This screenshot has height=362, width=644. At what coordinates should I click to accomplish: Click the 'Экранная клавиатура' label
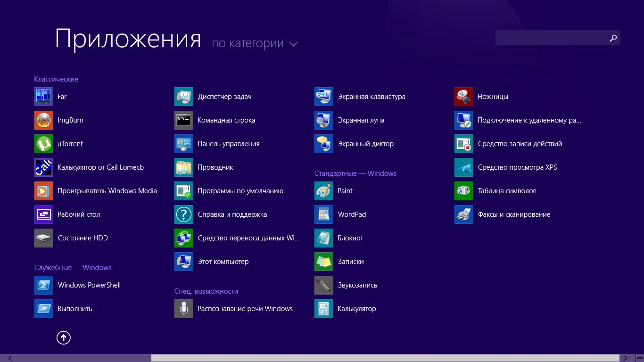pyautogui.click(x=372, y=97)
